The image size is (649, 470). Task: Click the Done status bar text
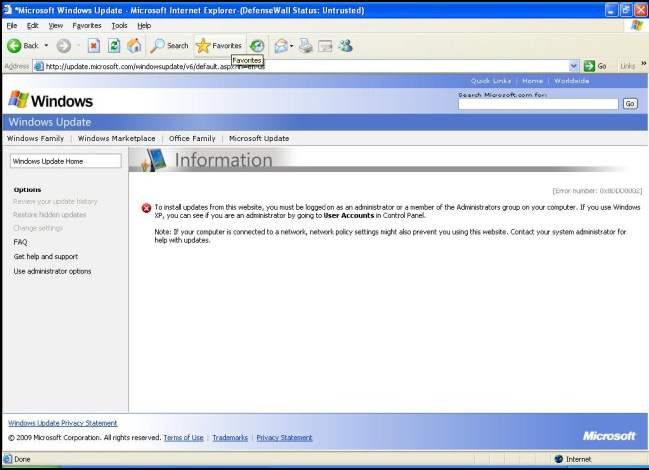(x=22, y=459)
